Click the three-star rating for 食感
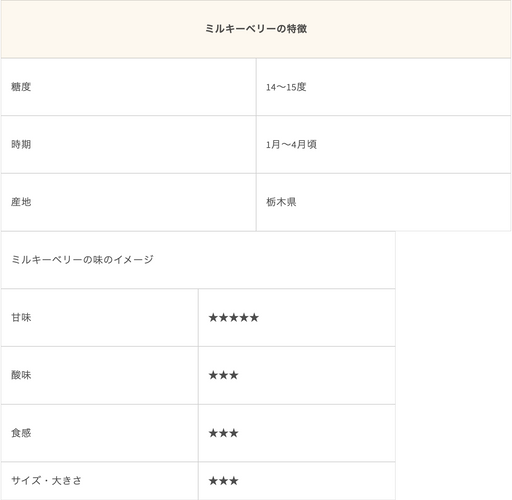Viewport: 512px width, 500px height. tap(223, 433)
